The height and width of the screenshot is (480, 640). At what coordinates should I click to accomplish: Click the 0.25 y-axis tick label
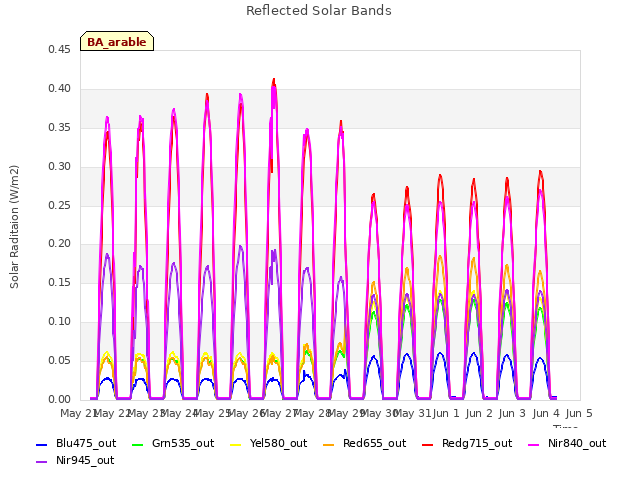[x=60, y=205]
